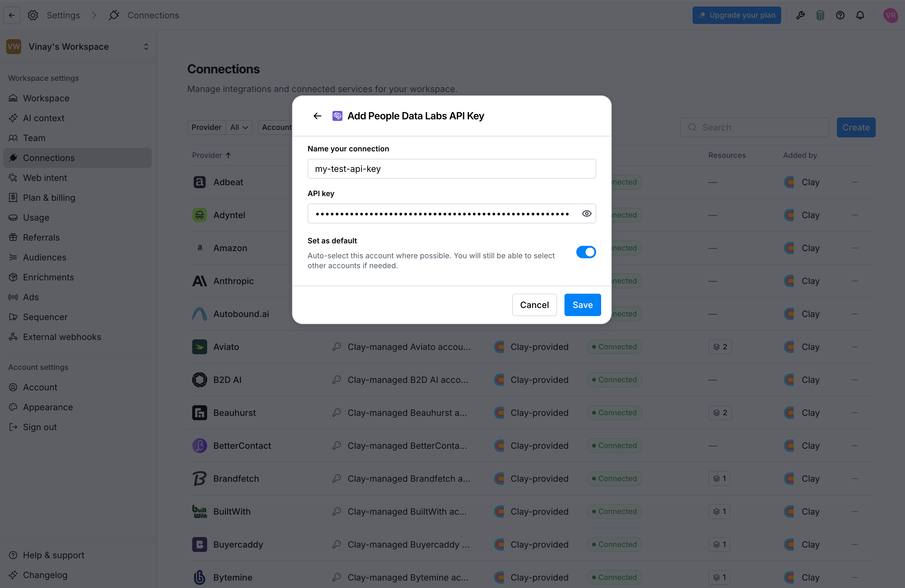Open more options for Adbeat row
Image resolution: width=905 pixels, height=588 pixels.
(x=855, y=182)
